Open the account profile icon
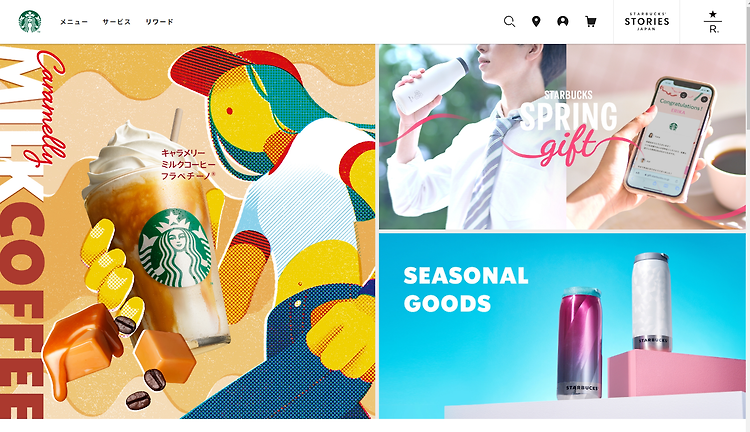Viewport: 750px width, 432px height. coord(563,22)
